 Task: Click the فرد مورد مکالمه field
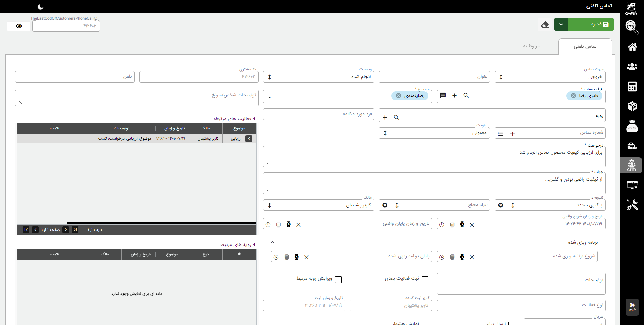(x=318, y=114)
